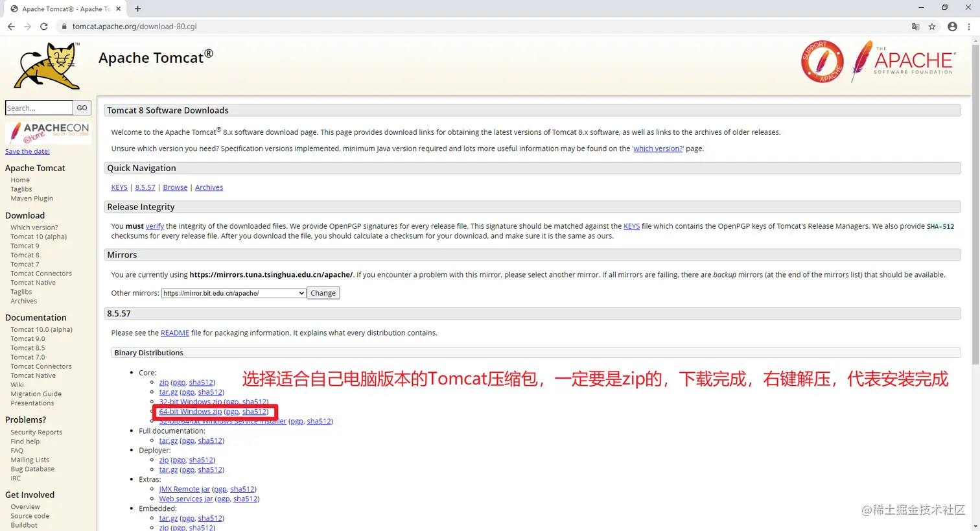Open the FAQ sidebar link

pos(17,451)
